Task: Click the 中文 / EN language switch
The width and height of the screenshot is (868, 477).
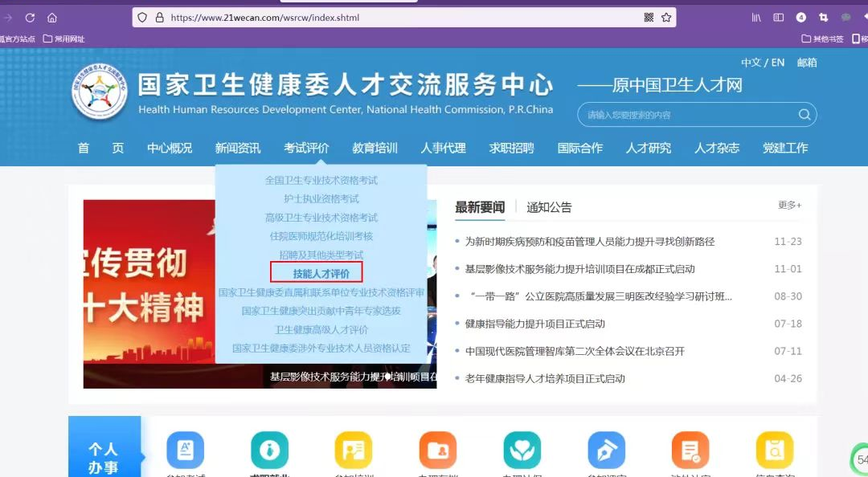Action: pos(763,63)
